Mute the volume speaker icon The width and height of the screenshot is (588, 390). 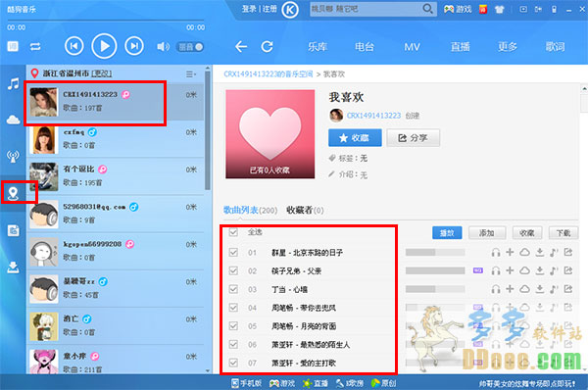(x=163, y=46)
